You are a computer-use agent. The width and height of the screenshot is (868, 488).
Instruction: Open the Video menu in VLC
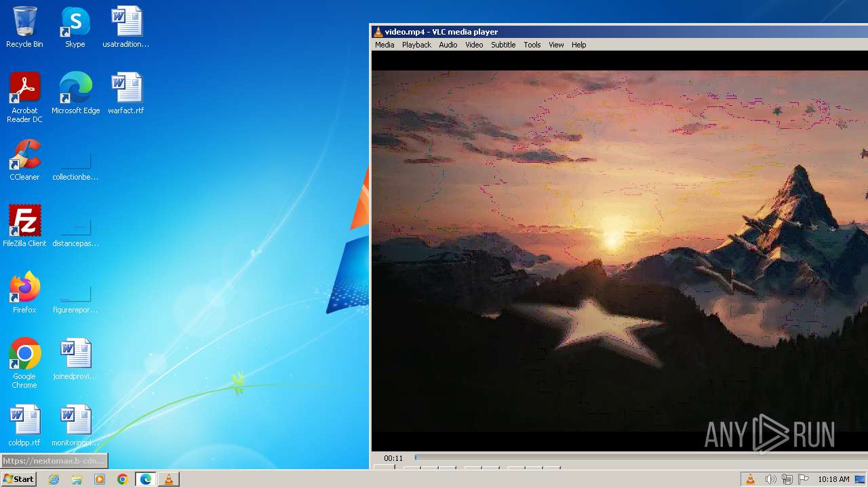tap(474, 45)
